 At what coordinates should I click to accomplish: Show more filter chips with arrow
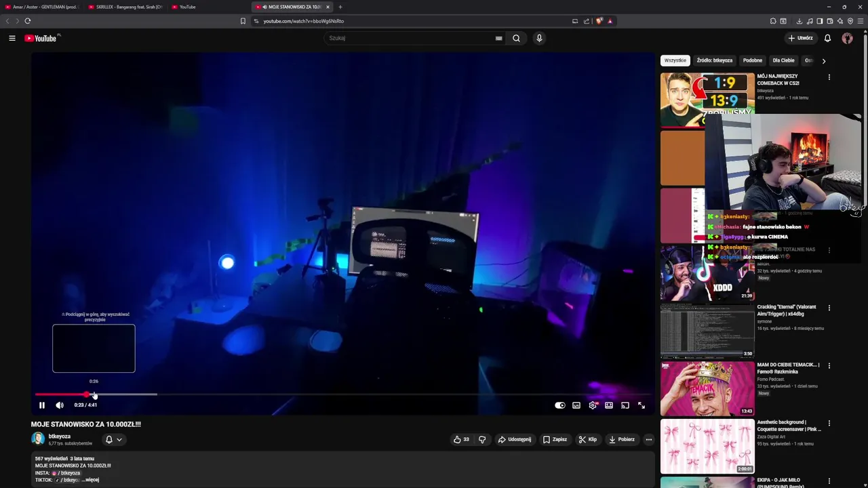(824, 61)
